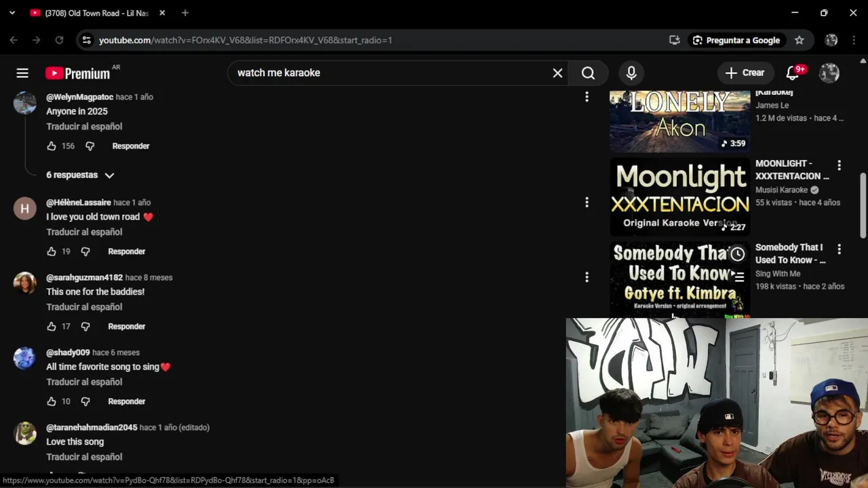
Task: Translate @shady009's comment to Spanish
Action: [84, 382]
